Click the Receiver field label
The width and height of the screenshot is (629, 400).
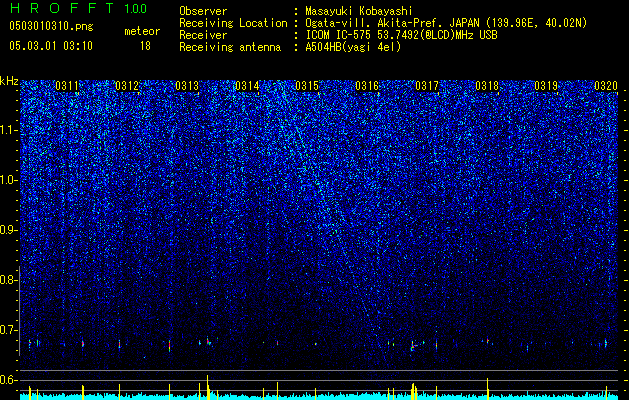(x=203, y=35)
